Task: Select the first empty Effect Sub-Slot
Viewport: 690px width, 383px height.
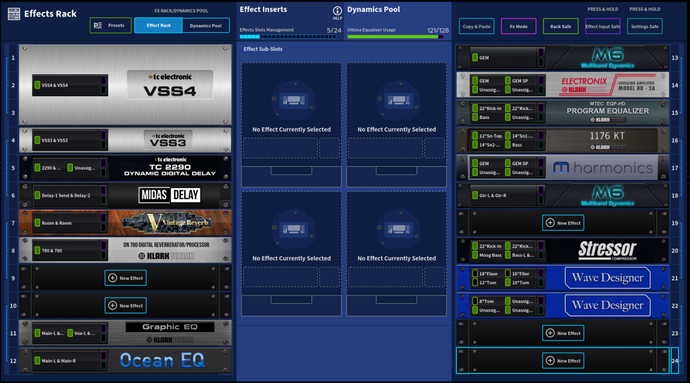Action: pyautogui.click(x=291, y=125)
